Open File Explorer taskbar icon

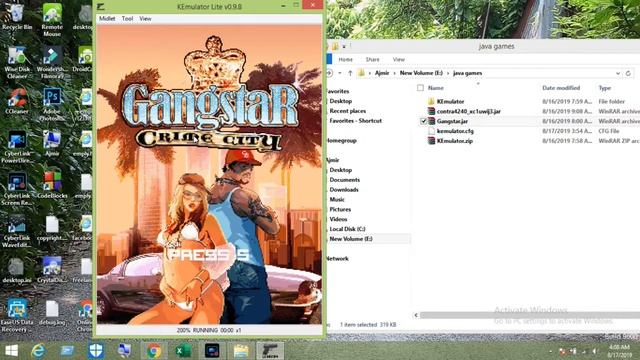click(241, 351)
